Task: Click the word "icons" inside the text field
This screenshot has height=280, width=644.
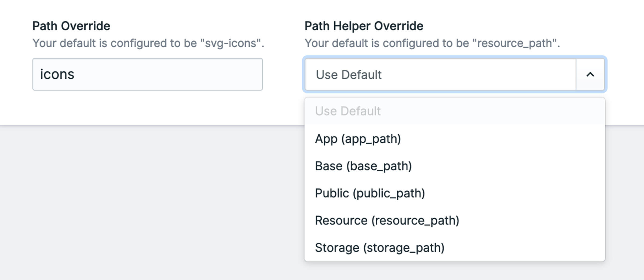Action: (x=57, y=74)
